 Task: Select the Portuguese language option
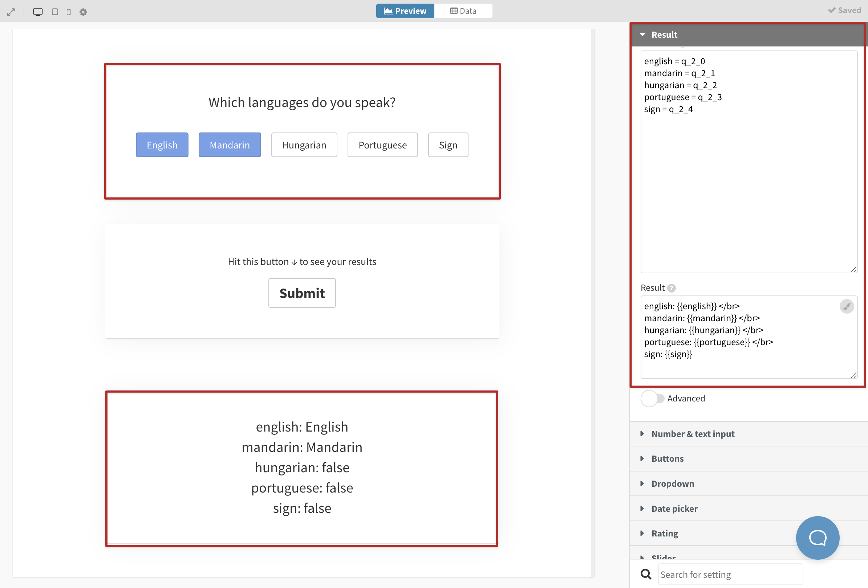pos(382,145)
